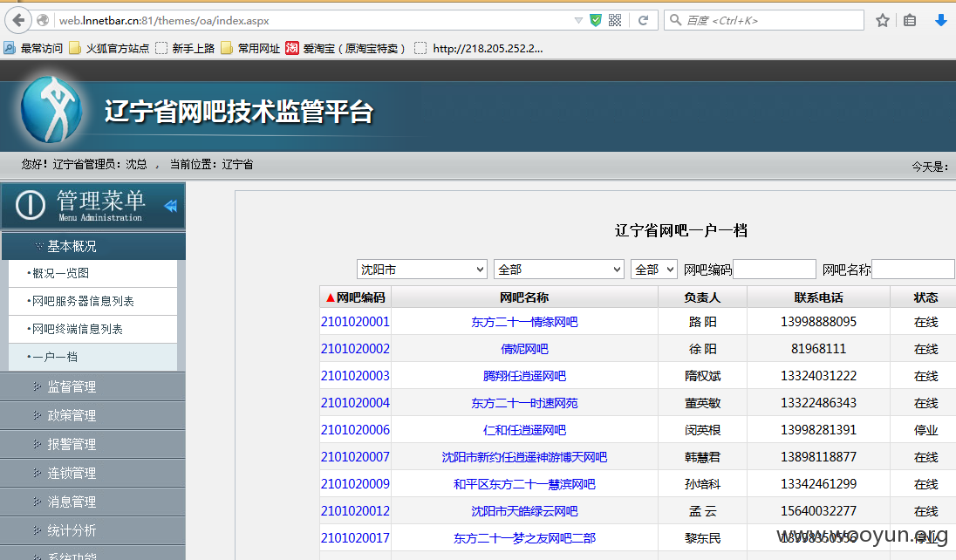Image resolution: width=956 pixels, height=560 pixels.
Task: Select the 一户一档 menu item
Action: (92, 357)
